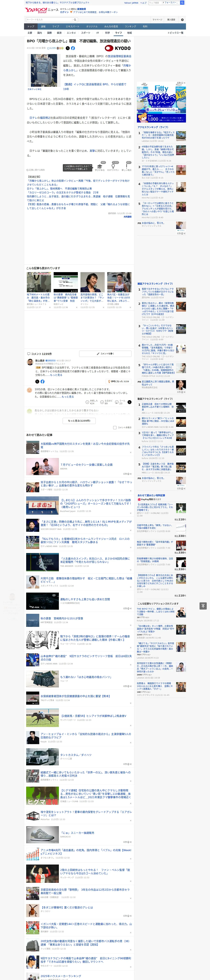Click the Yahoo! JAPAN News logo
This screenshot has height=980, width=210.
(x=42, y=10)
